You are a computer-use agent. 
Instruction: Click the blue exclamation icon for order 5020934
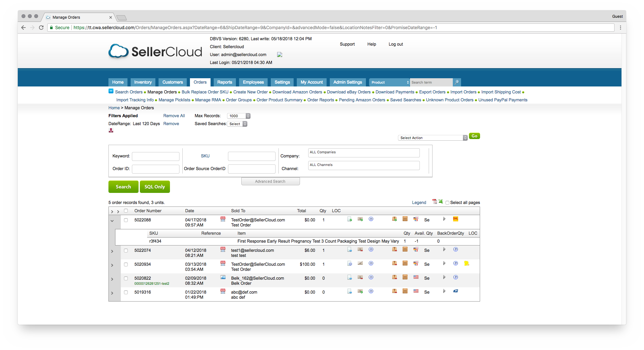(x=371, y=263)
